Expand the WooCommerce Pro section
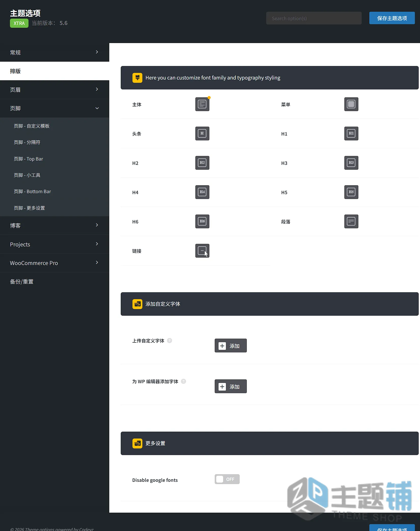Image resolution: width=420 pixels, height=531 pixels. tap(55, 263)
